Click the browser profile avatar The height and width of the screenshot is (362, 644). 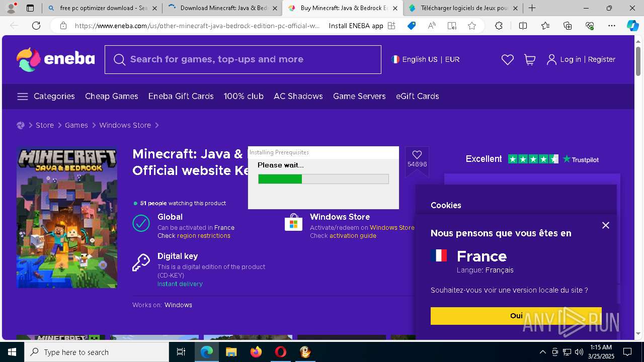click(11, 8)
